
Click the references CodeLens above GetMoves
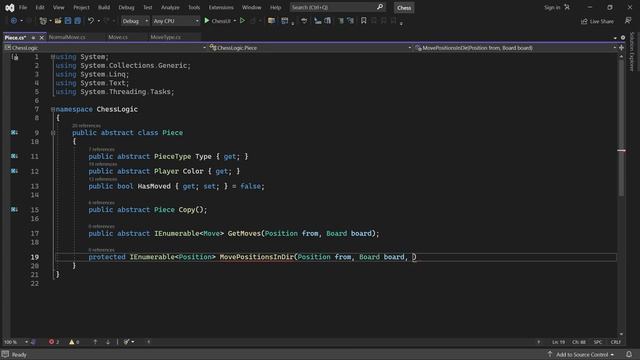coord(101,226)
